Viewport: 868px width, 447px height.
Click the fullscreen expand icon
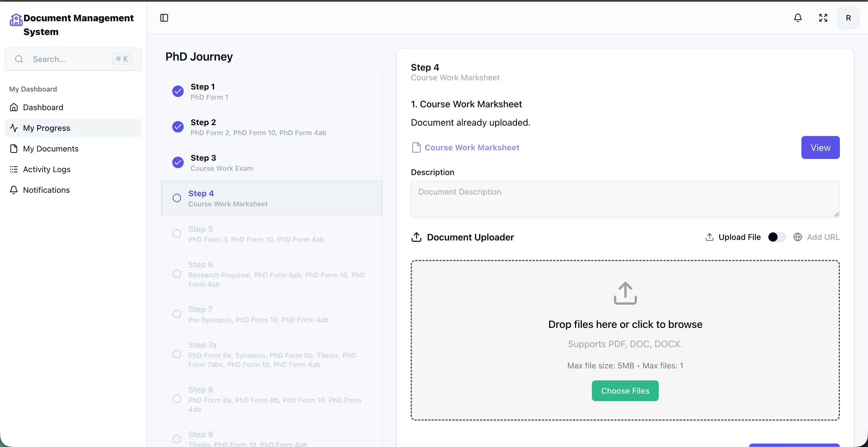(x=823, y=18)
